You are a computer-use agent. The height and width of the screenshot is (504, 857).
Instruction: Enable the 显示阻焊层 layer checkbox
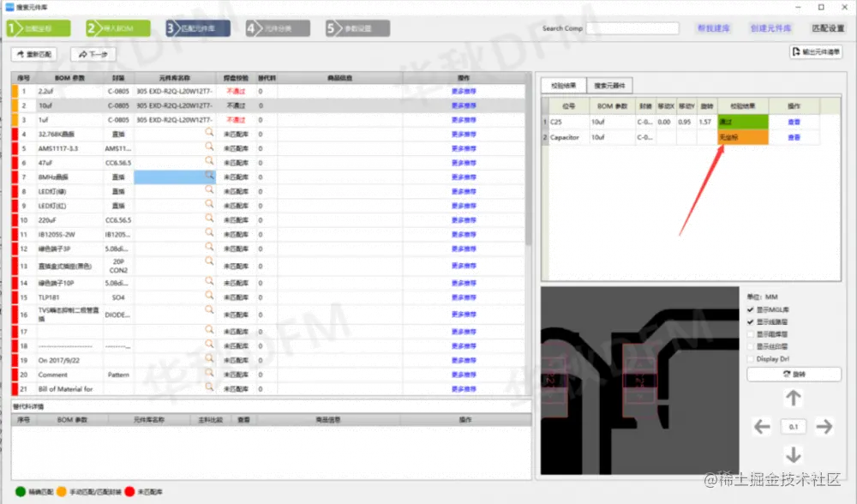coord(750,333)
